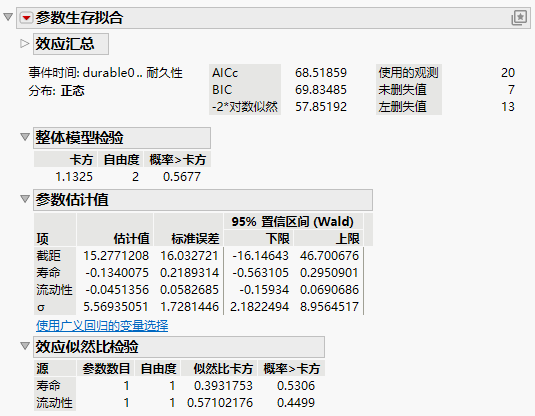Select standard error 0.2189314

(x=189, y=273)
